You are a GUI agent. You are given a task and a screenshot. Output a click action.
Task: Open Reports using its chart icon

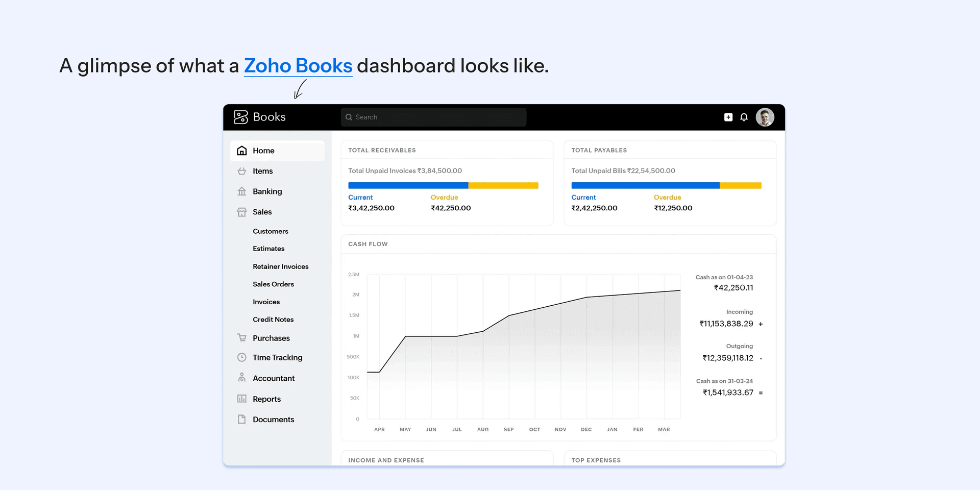(x=241, y=399)
